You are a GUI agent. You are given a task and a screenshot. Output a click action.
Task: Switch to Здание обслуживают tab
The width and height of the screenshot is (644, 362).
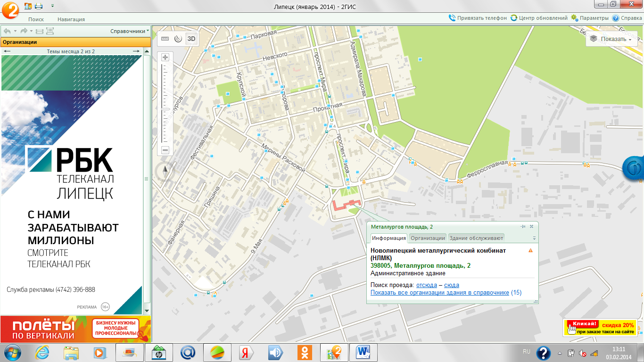[x=476, y=238]
